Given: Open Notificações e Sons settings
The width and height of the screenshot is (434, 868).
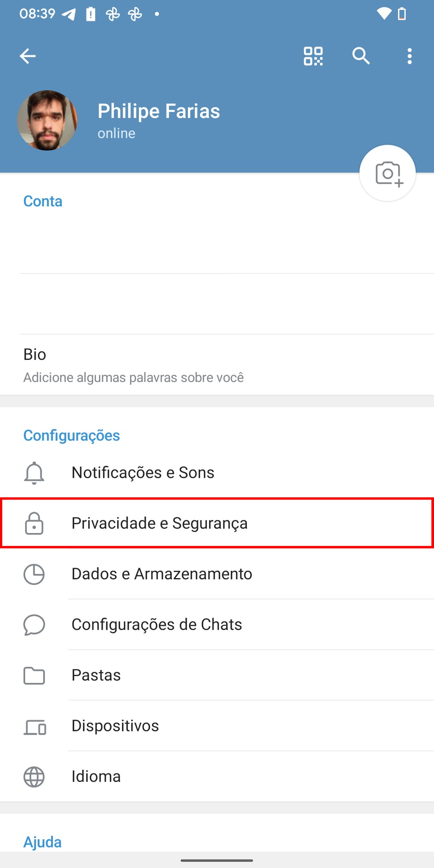Looking at the screenshot, I should point(143,473).
